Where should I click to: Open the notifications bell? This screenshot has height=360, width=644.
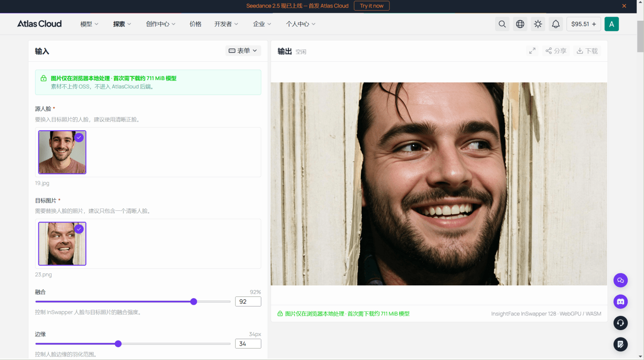pos(556,24)
